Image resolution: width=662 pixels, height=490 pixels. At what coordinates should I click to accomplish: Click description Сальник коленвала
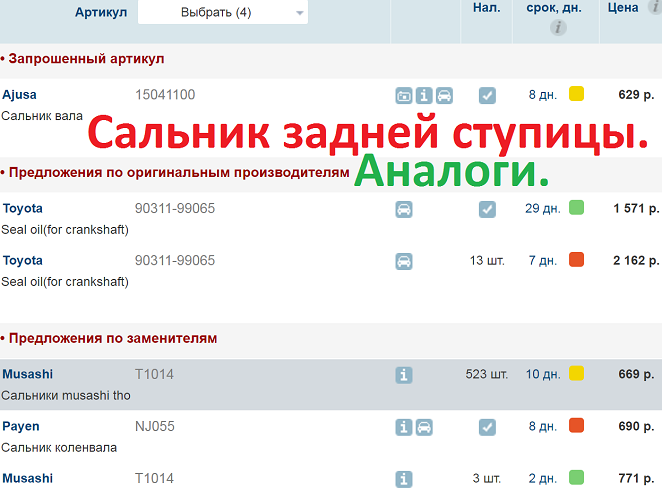pyautogui.click(x=59, y=447)
